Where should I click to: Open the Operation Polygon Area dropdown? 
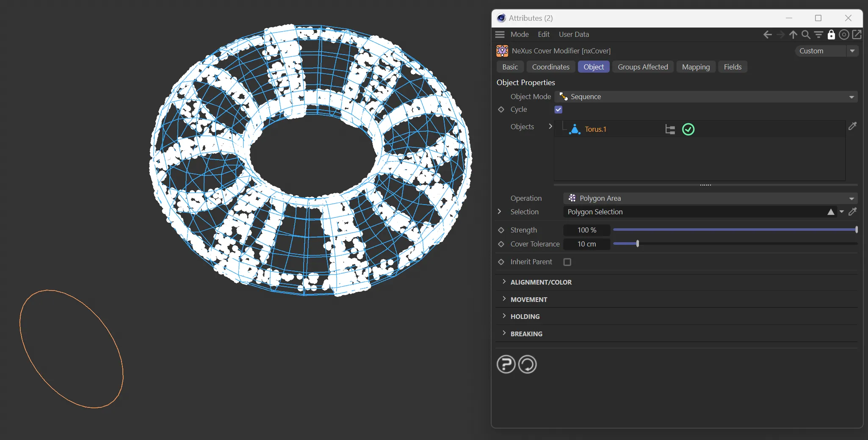point(710,198)
